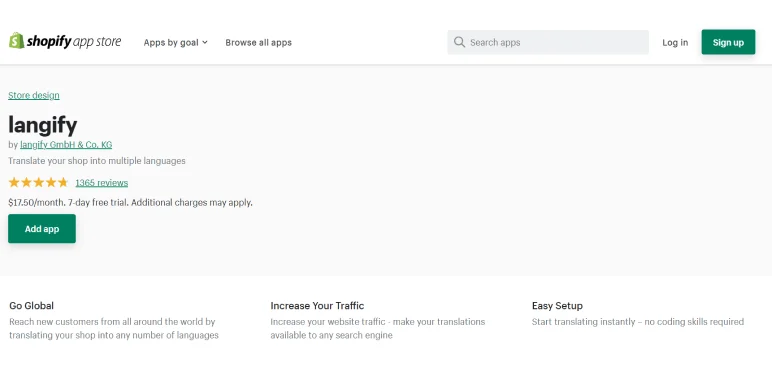
Task: Open Browse all apps menu item
Action: 258,42
